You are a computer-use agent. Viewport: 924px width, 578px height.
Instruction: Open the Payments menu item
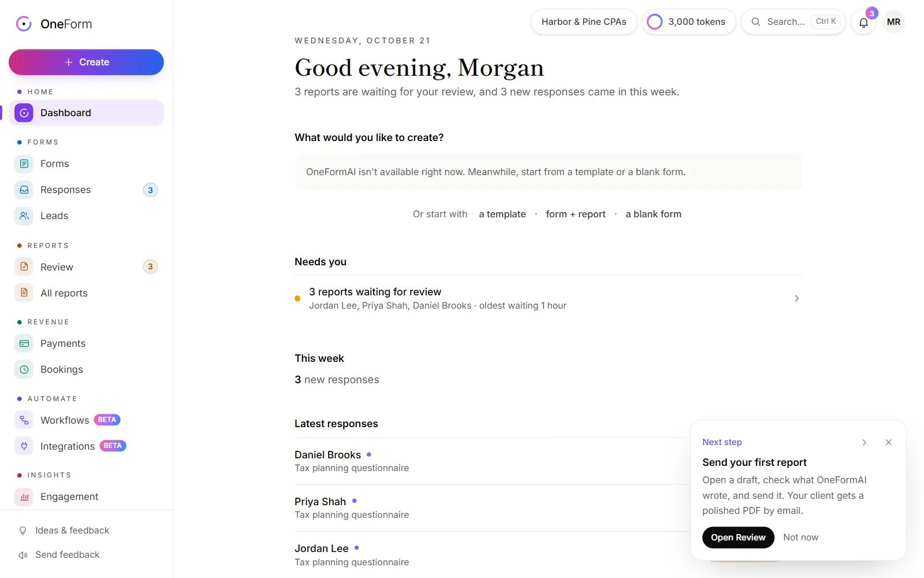(x=86, y=344)
